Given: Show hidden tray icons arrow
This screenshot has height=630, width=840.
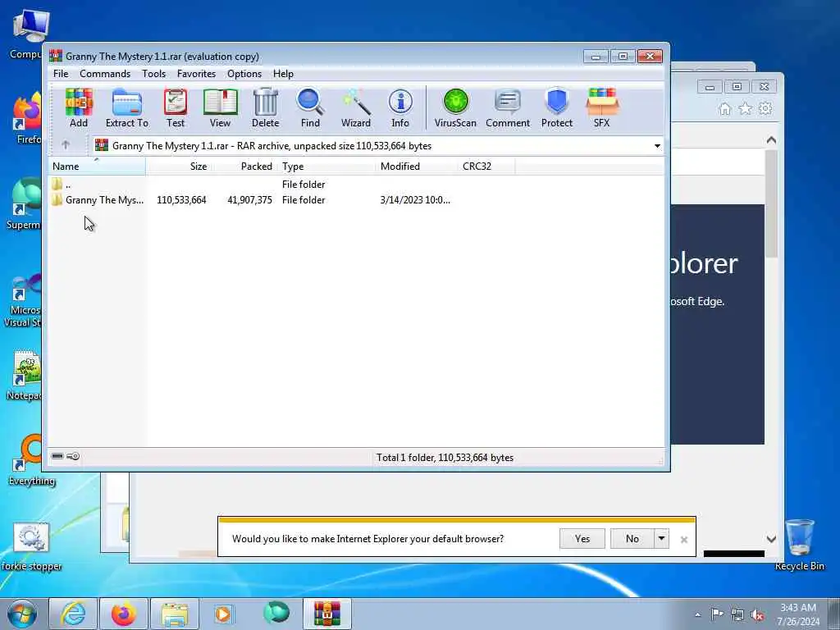Looking at the screenshot, I should [x=697, y=614].
